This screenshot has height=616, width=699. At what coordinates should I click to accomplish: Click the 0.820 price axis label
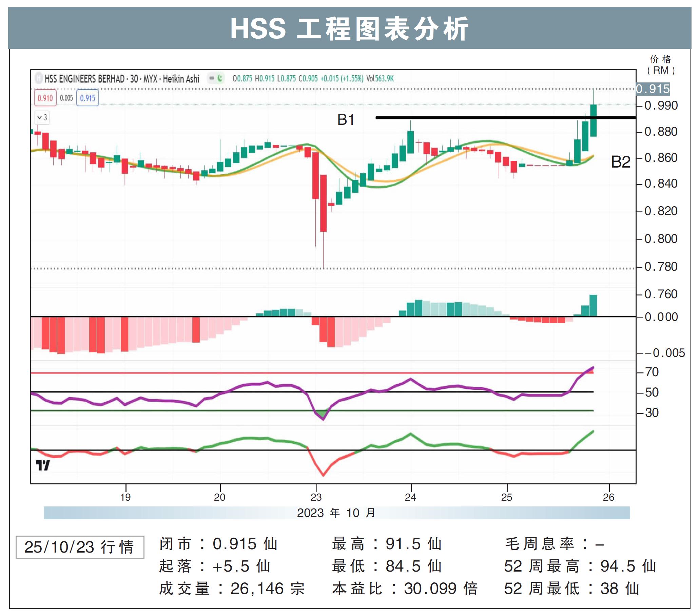661,211
